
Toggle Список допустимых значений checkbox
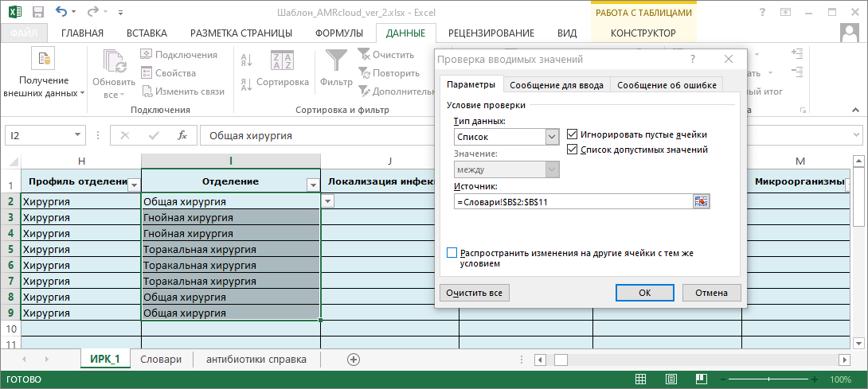[573, 150]
